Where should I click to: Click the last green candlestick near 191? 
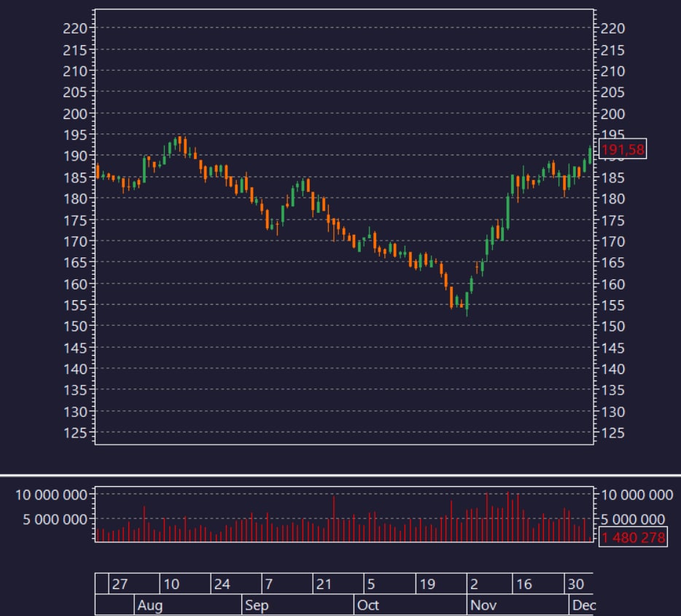(590, 155)
